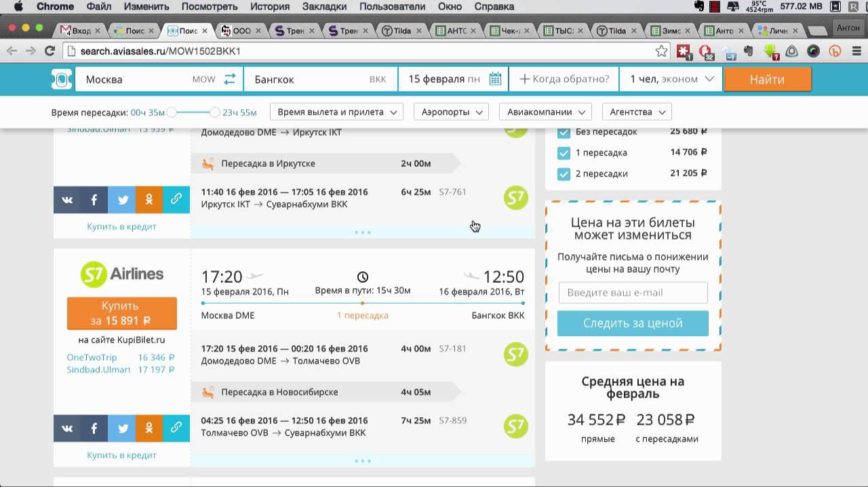The width and height of the screenshot is (868, 487).
Task: Click the S7 Airlines logo on ticket
Action: (122, 274)
